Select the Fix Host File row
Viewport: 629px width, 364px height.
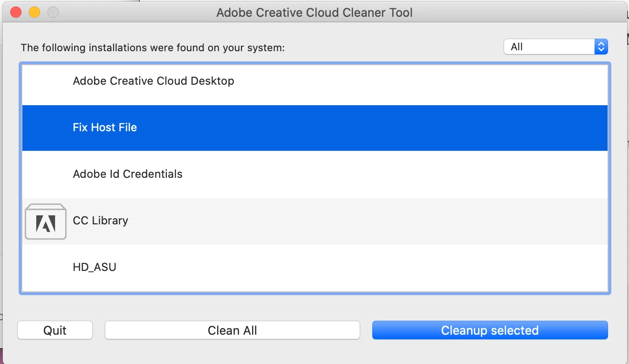point(315,128)
